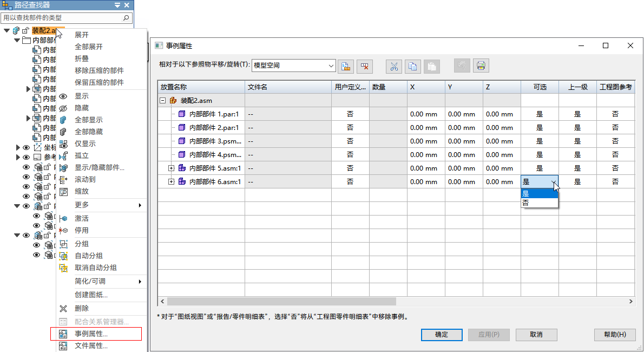Expand 内部部件 6.asm:1 row in the dialog
This screenshot has width=644, height=352.
tap(171, 182)
